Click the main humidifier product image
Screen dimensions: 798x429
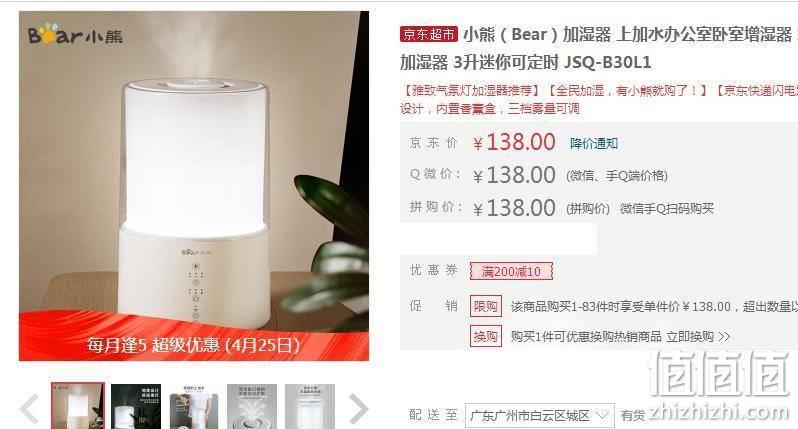click(x=194, y=186)
